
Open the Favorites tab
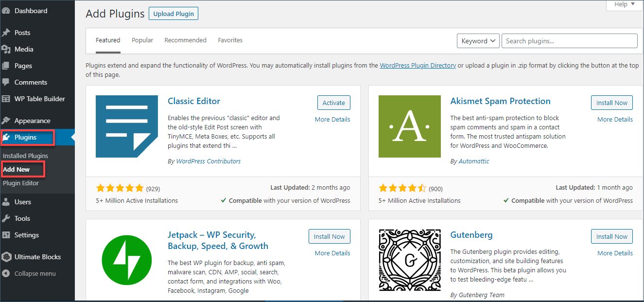(x=230, y=40)
